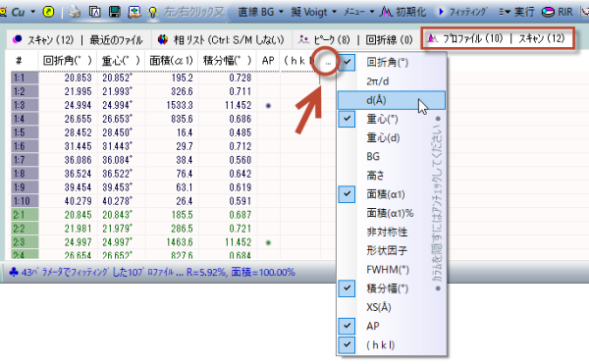
Task: Sort by the 積分幅(°) column header
Action: 227,61
